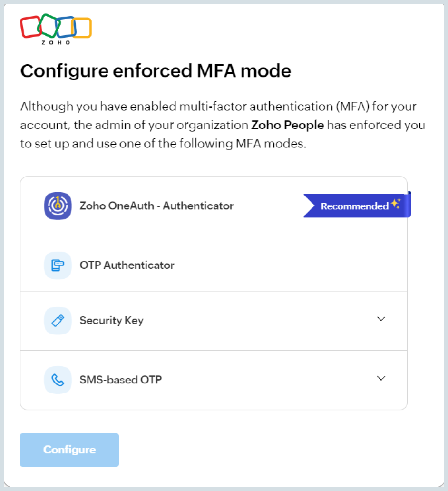Click the Zoho OneAuth app icon
Viewport: 448px width, 491px height.
[58, 206]
